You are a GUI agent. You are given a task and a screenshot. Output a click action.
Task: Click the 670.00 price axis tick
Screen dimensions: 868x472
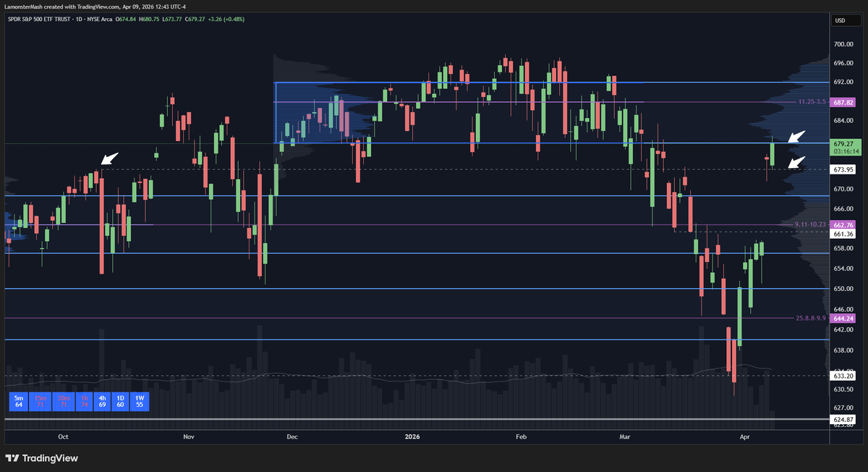pyautogui.click(x=843, y=189)
